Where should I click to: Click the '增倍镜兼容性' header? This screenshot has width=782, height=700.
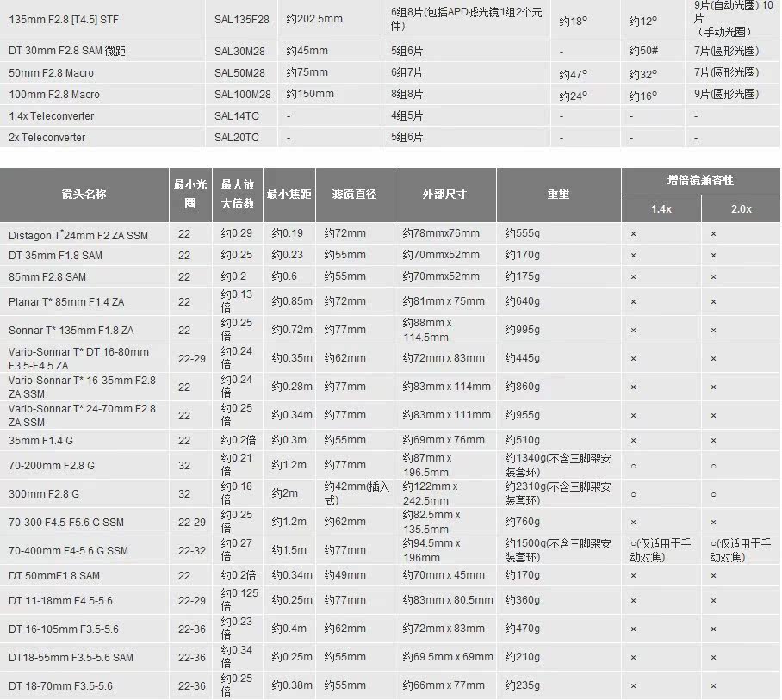click(x=700, y=181)
